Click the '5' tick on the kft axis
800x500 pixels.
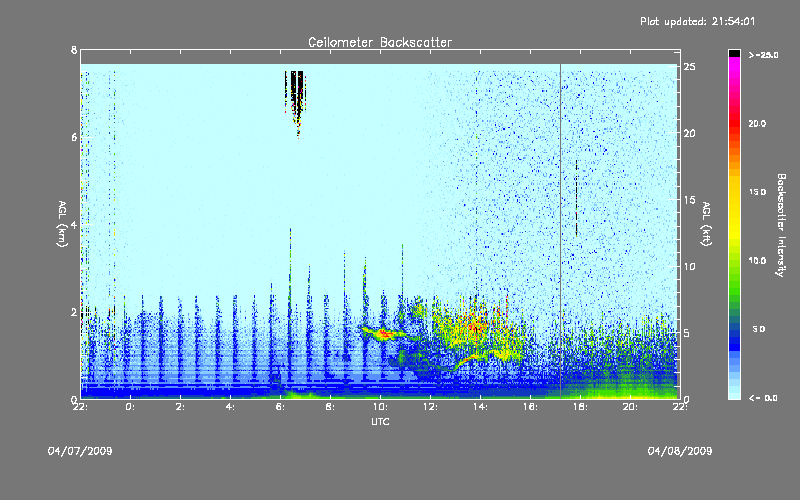point(687,333)
